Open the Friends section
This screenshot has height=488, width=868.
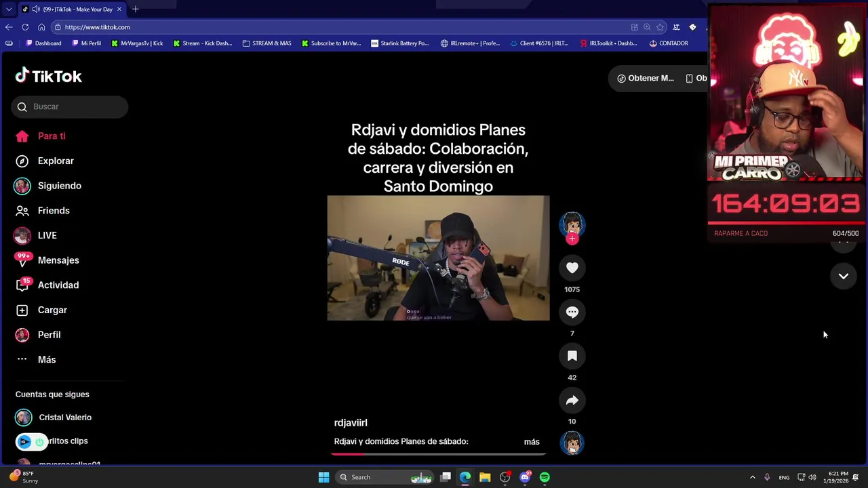[42, 211]
